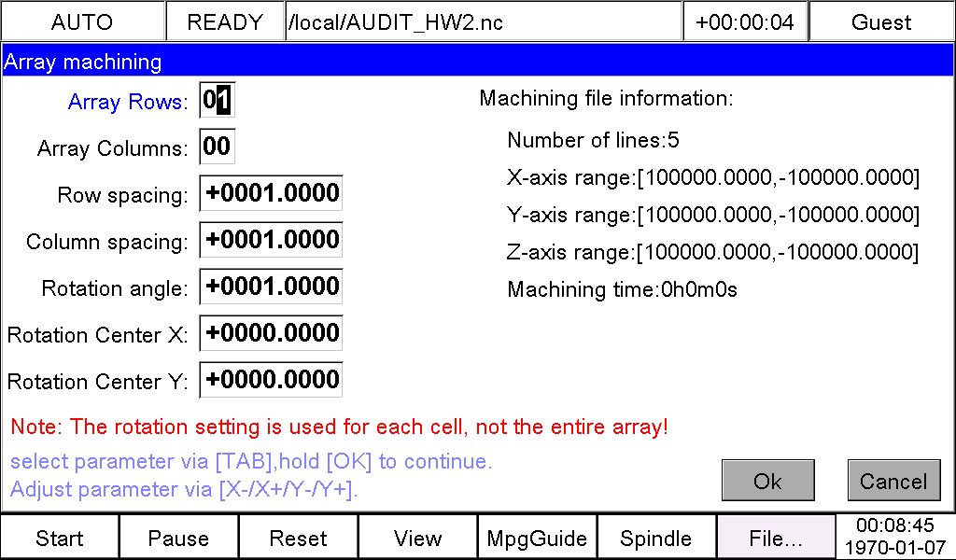Click the /local/AUDIT_HW2.nc file path

click(483, 22)
